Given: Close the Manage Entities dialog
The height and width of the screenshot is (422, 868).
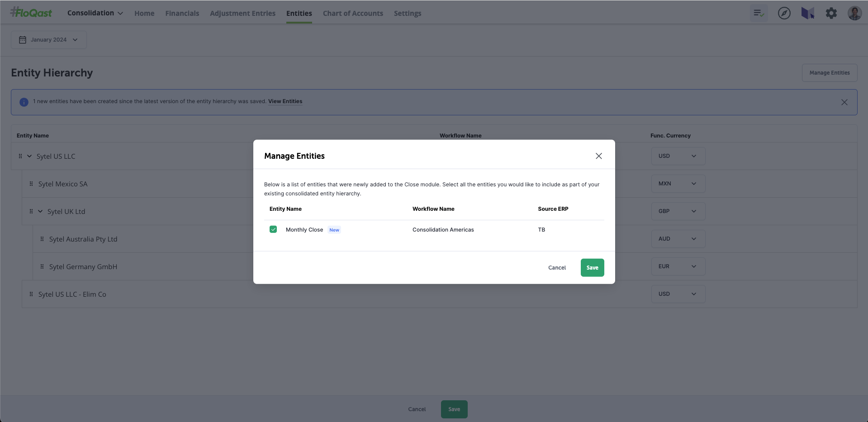Looking at the screenshot, I should click(598, 156).
